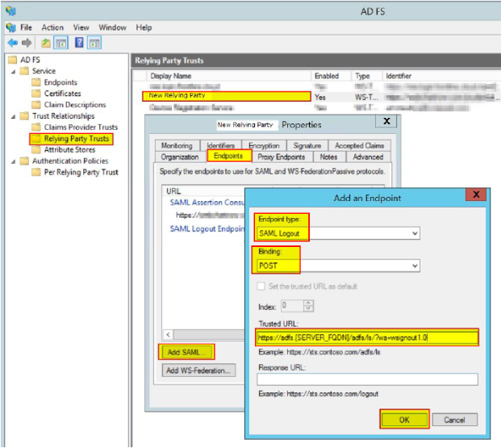Switch to the Advanced tab
The width and height of the screenshot is (501, 448).
[x=368, y=157]
